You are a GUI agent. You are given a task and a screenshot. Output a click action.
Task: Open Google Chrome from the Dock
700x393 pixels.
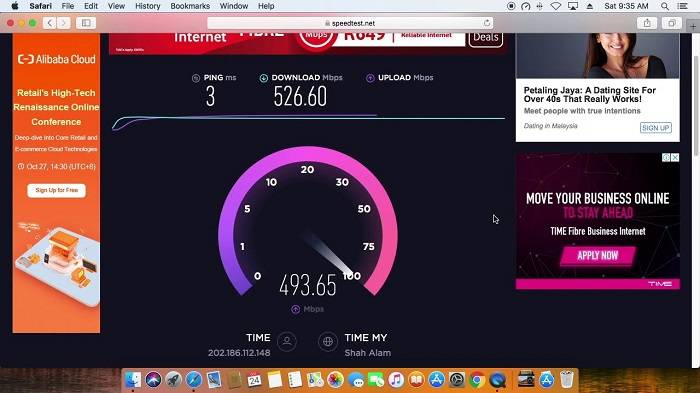[x=477, y=380]
